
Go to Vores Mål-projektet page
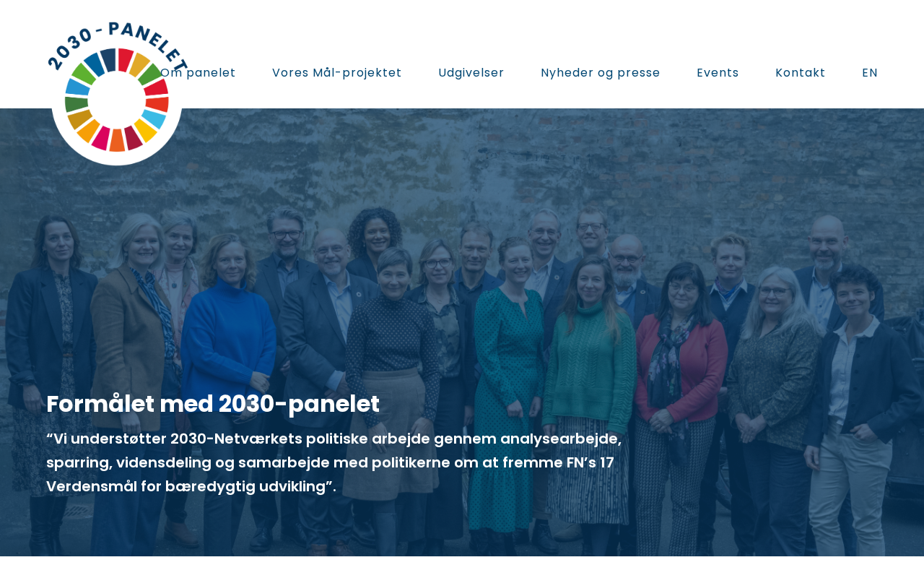[336, 72]
